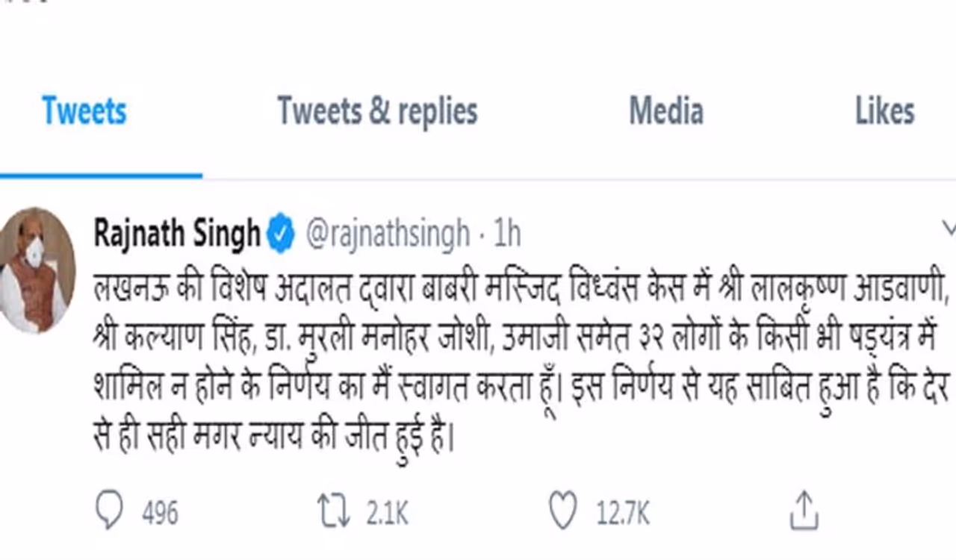Image resolution: width=956 pixels, height=560 pixels.
Task: Click the reply speech bubble icon
Action: [109, 512]
